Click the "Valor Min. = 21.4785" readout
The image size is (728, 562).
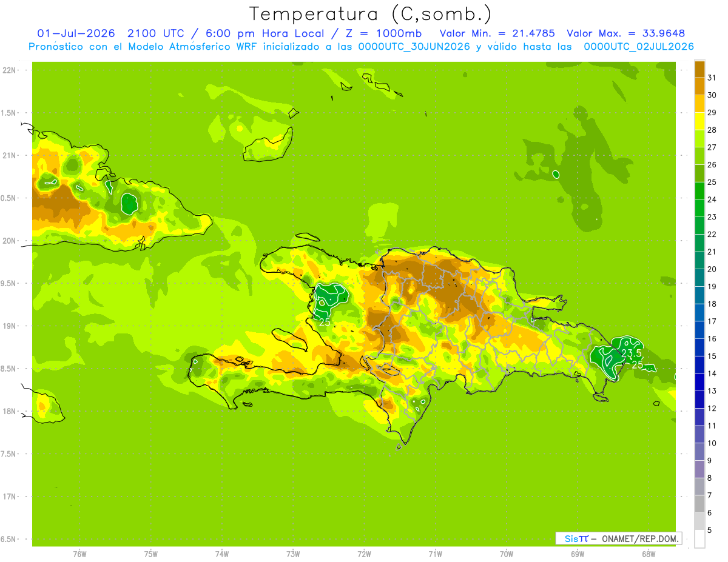[497, 33]
